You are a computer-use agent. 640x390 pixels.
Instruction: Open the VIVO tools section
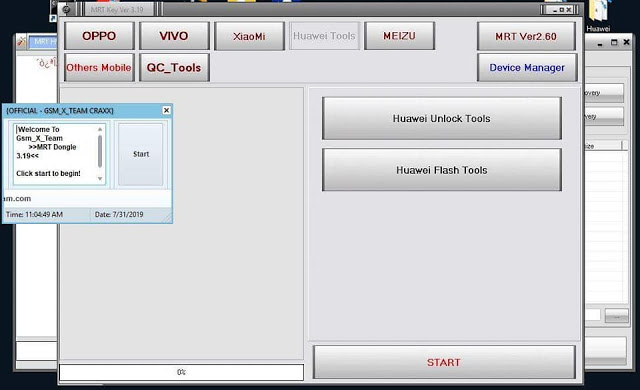click(x=174, y=36)
